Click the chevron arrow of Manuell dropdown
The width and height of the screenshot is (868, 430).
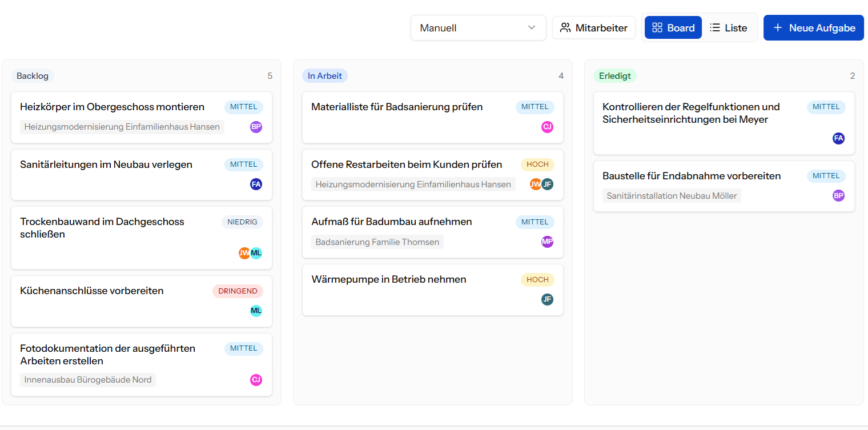point(532,27)
